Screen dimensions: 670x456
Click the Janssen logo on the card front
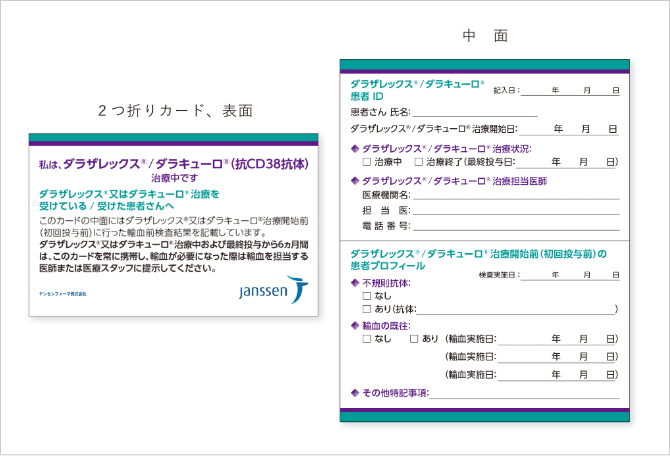[273, 290]
